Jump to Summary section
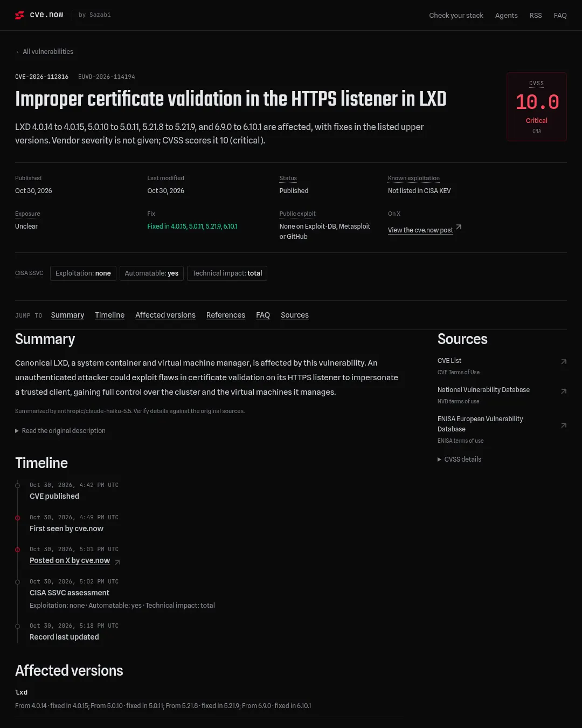The height and width of the screenshot is (728, 582). [x=67, y=315]
